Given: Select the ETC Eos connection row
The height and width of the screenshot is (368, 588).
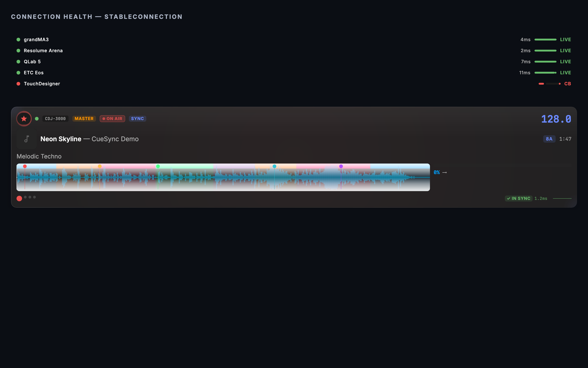Looking at the screenshot, I should (x=294, y=73).
